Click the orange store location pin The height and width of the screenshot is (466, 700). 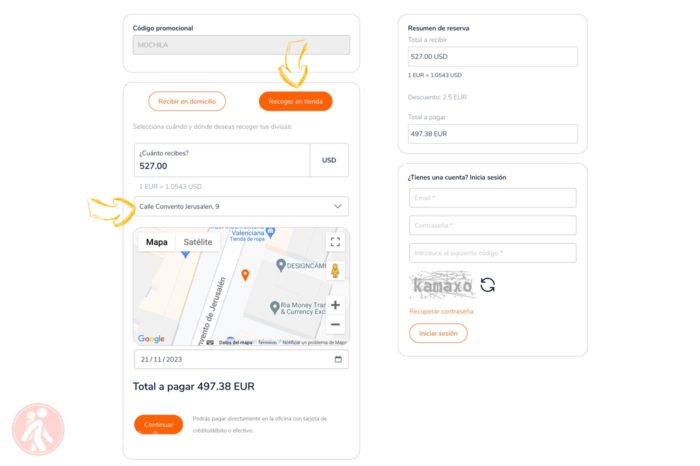(x=245, y=275)
